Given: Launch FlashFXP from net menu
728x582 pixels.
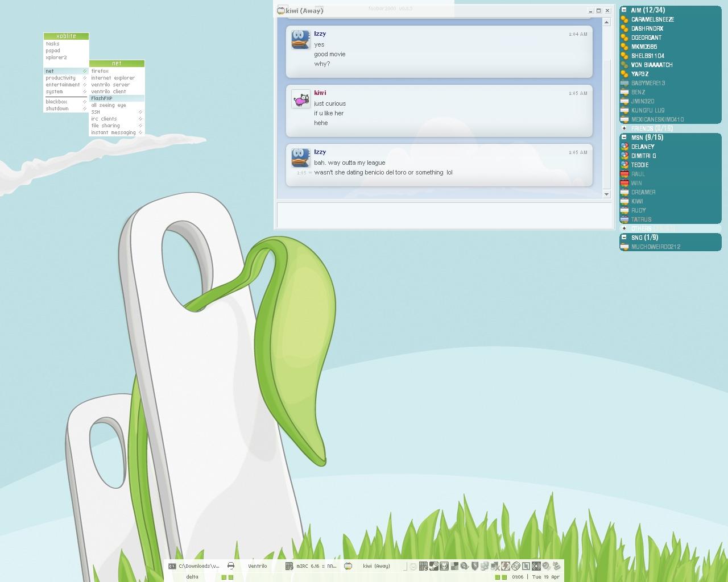Looking at the screenshot, I should click(117, 98).
